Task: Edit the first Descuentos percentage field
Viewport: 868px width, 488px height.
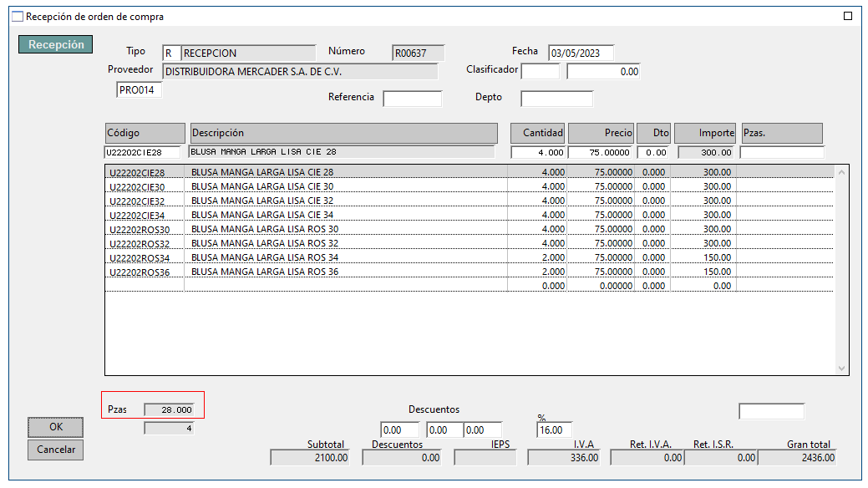Action: pyautogui.click(x=399, y=430)
